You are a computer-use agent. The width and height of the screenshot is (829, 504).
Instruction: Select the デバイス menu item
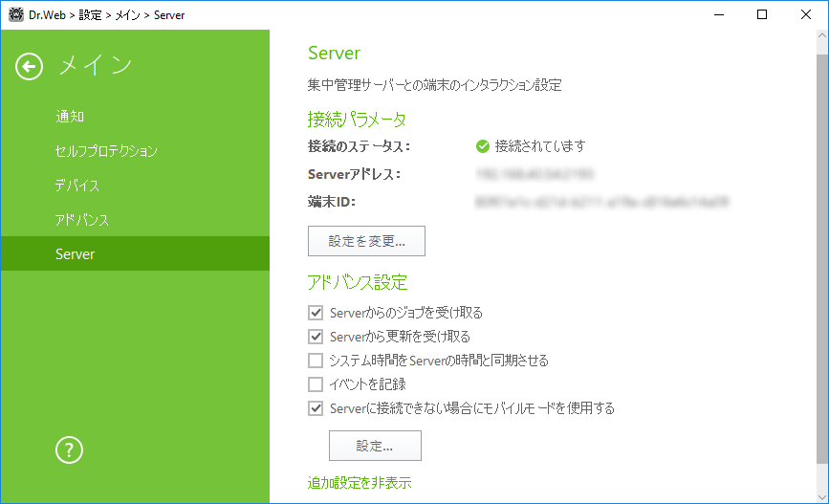click(x=77, y=186)
